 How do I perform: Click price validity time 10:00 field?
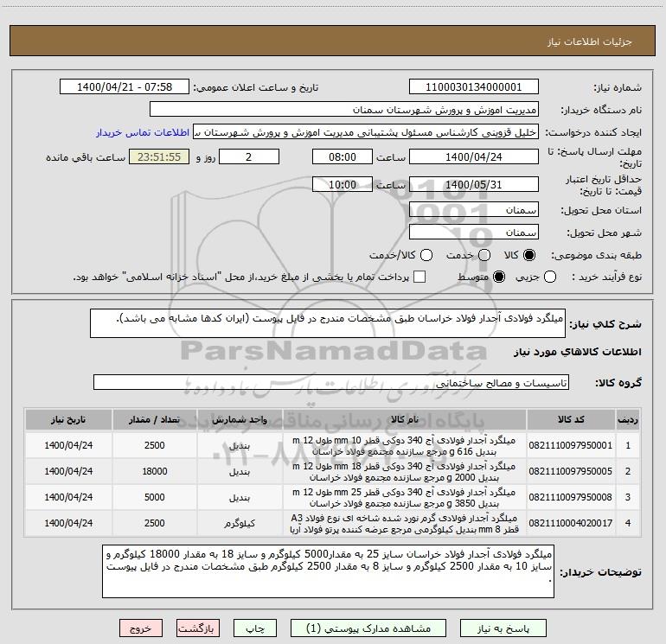point(343,184)
